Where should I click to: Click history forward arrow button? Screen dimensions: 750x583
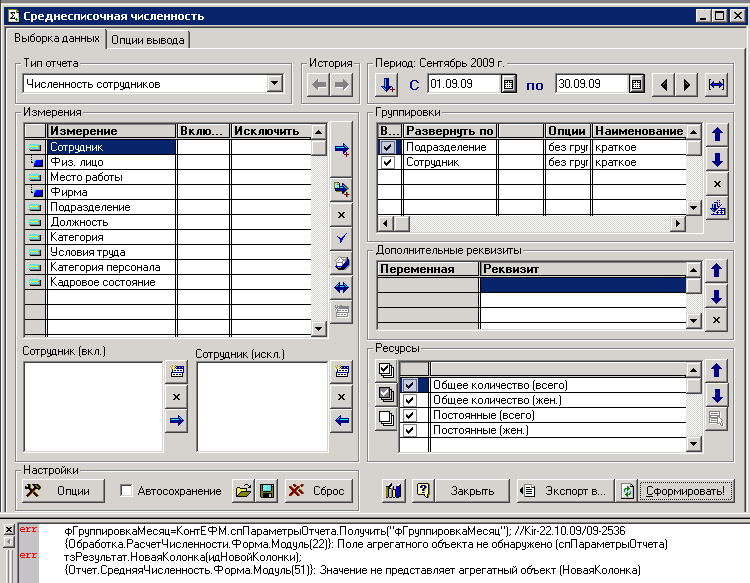coord(341,85)
